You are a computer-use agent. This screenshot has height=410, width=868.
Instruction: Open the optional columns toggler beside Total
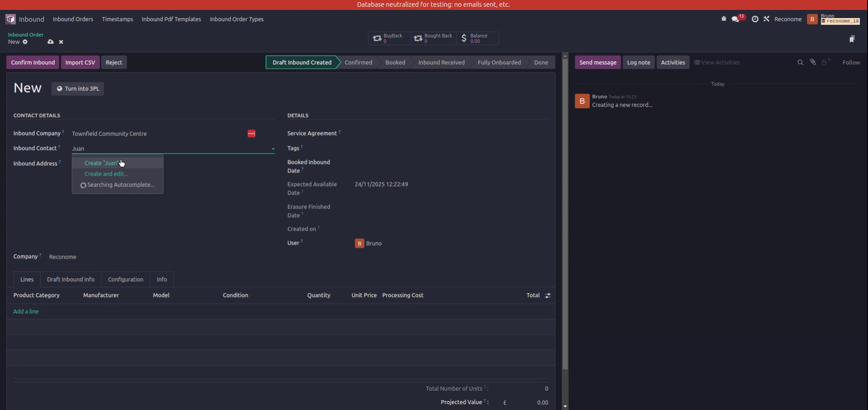tap(547, 295)
